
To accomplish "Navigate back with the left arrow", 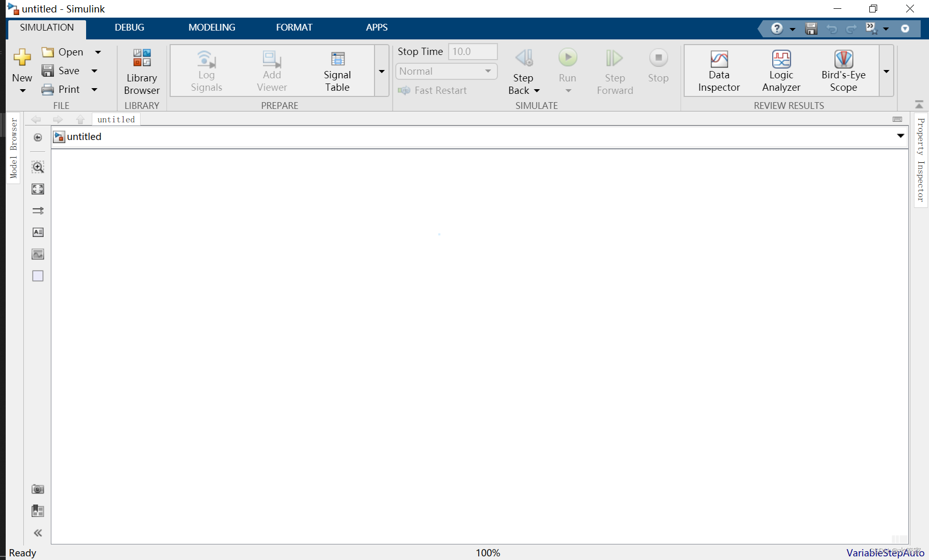I will click(36, 119).
